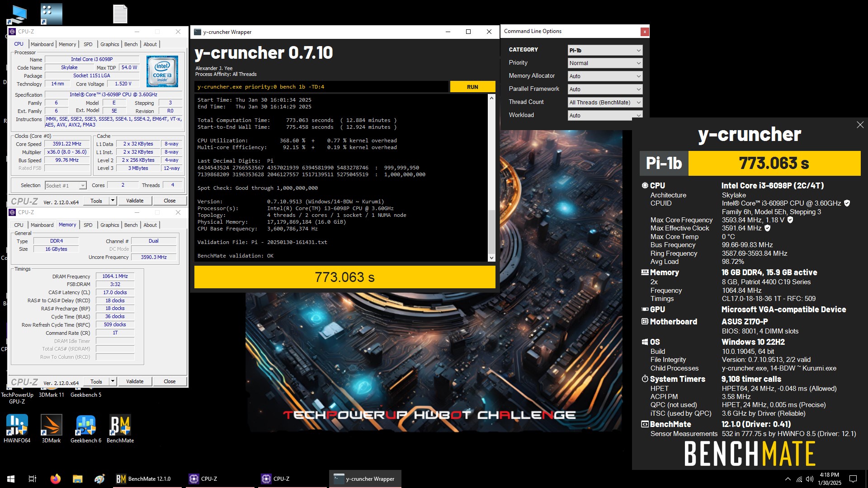Click the DRAM Frequency 1064.1 MHz value
Screen dimensions: 868x488
tap(115, 276)
